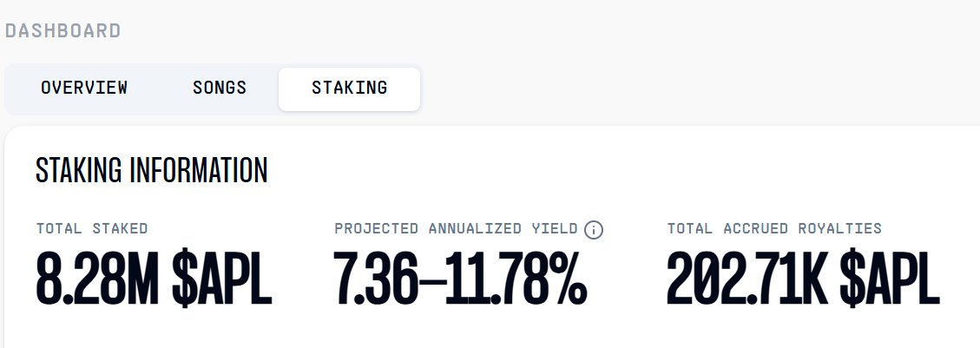Click the $APL unit after 202.71K
The image size is (980, 348).
click(890, 279)
